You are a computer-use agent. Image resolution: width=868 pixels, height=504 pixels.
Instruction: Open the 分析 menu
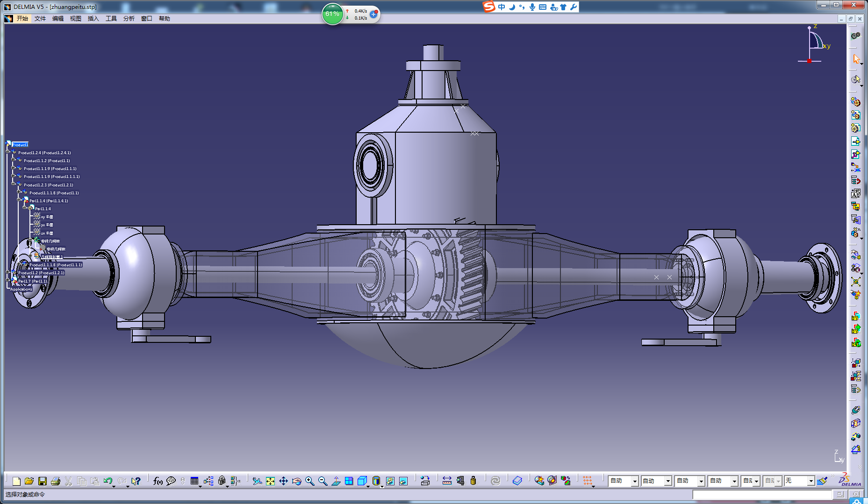129,19
